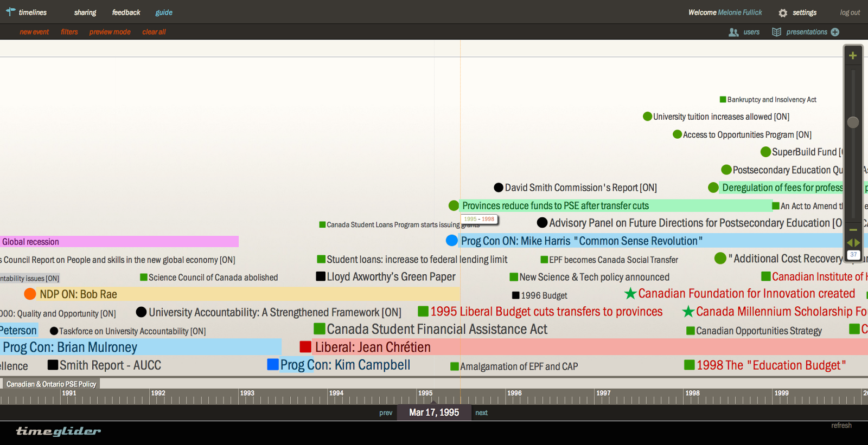Open the timelines menu
Screen dimensions: 868x445
coord(33,12)
